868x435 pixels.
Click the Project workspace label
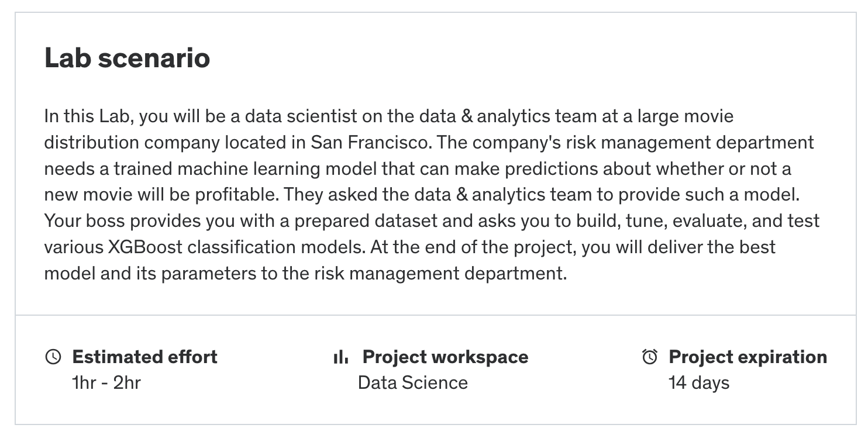(x=445, y=357)
